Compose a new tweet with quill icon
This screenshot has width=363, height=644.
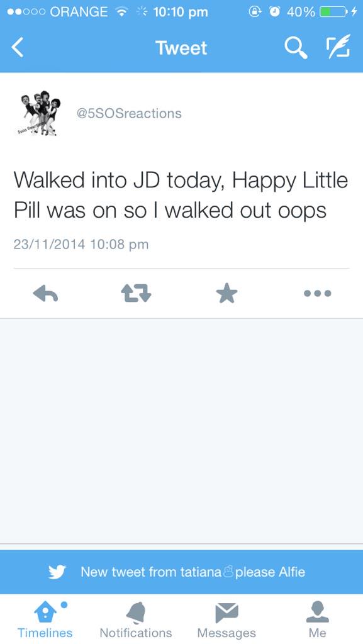point(338,46)
